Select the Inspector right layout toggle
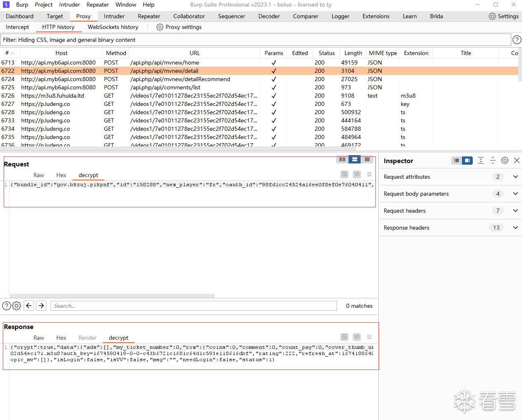Screen dimensions: 522x420 click(467, 161)
